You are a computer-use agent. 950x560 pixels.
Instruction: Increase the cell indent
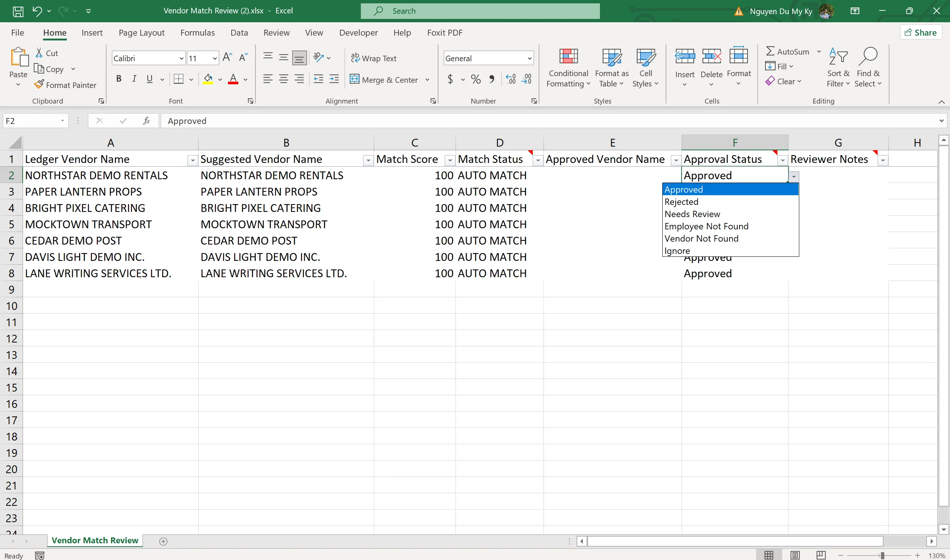[334, 79]
